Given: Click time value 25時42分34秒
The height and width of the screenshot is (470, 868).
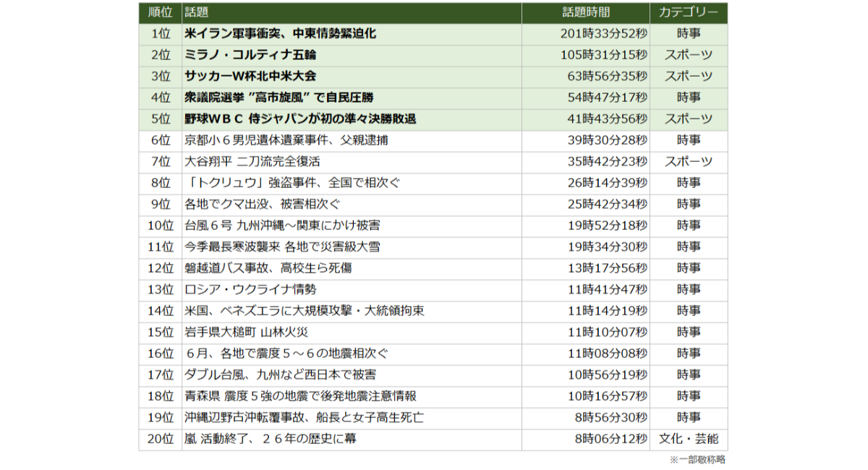Looking at the screenshot, I should pyautogui.click(x=608, y=204).
